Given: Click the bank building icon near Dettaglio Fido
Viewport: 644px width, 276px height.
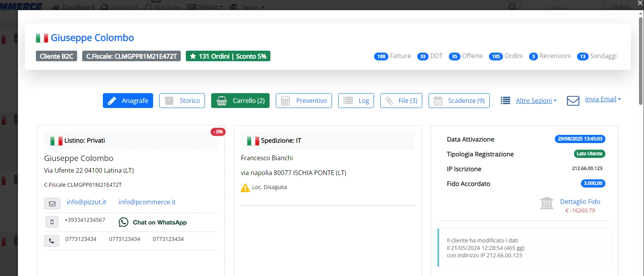Looking at the screenshot, I should point(547,203).
